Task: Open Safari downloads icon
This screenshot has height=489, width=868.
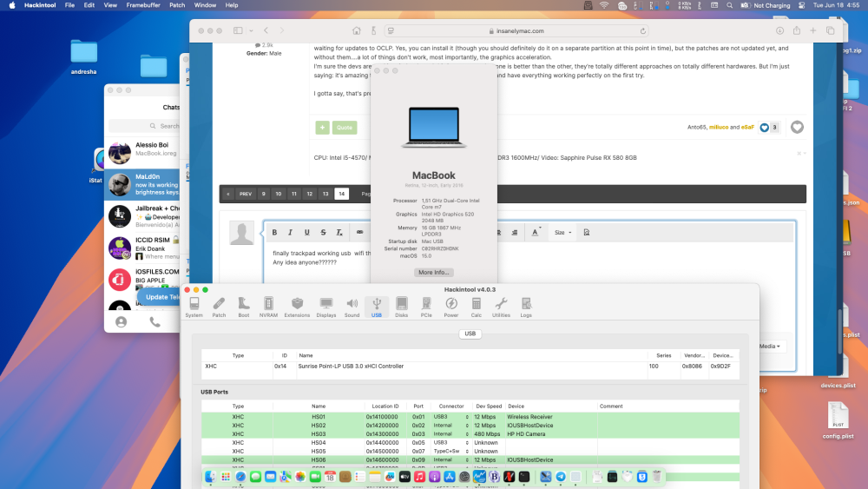Action: (x=779, y=31)
